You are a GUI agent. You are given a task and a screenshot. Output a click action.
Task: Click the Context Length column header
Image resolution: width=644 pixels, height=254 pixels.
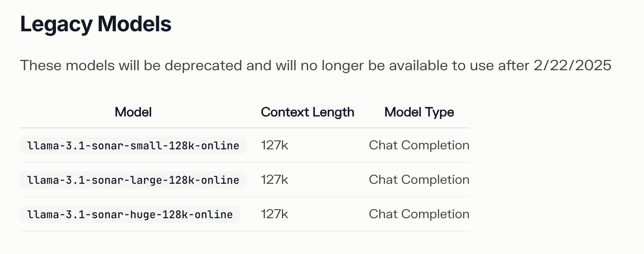308,112
